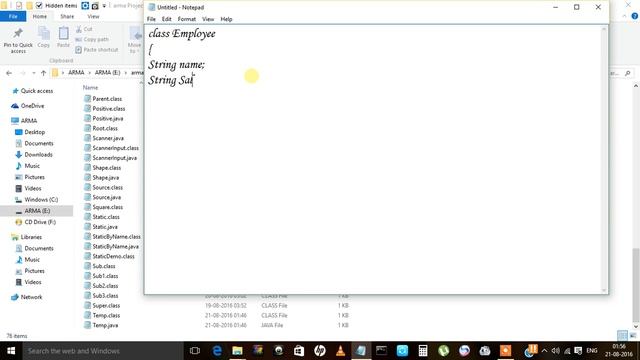Open the File Explorer Home tab

40,17
